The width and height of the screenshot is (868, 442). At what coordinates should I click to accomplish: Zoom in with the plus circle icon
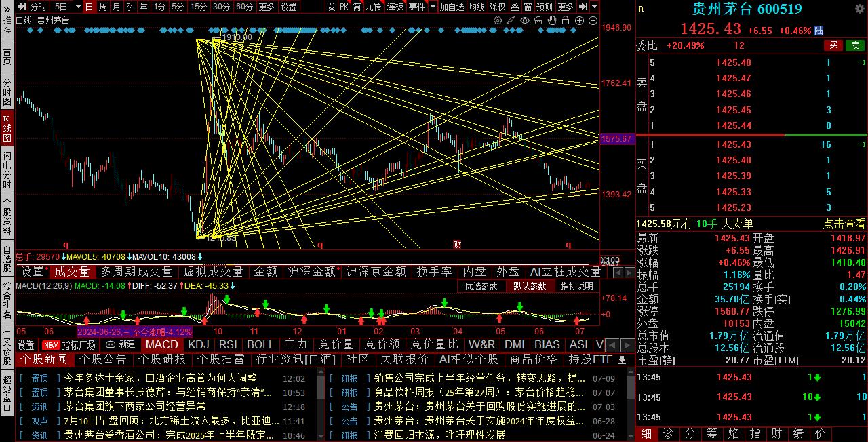[x=579, y=20]
